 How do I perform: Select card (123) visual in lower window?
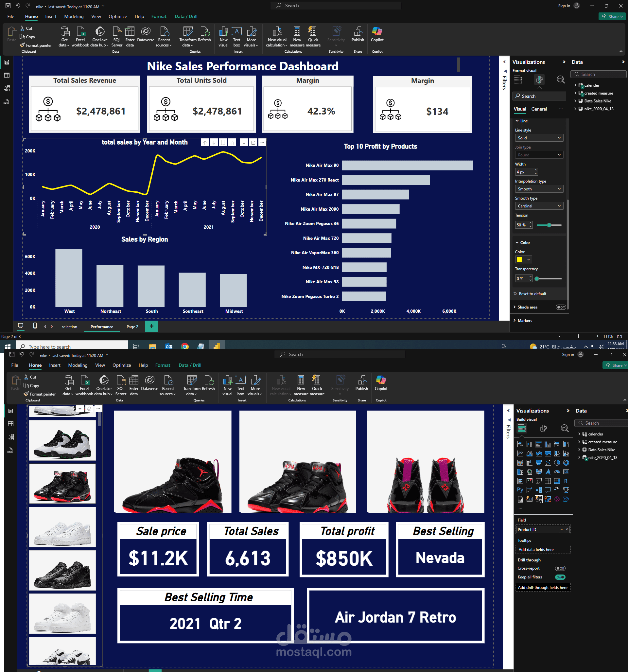(566, 472)
